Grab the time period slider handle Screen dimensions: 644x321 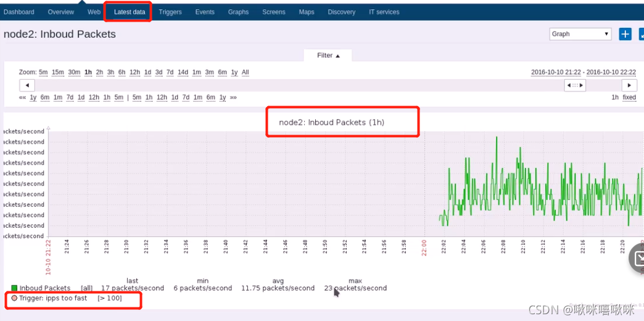[x=574, y=85]
